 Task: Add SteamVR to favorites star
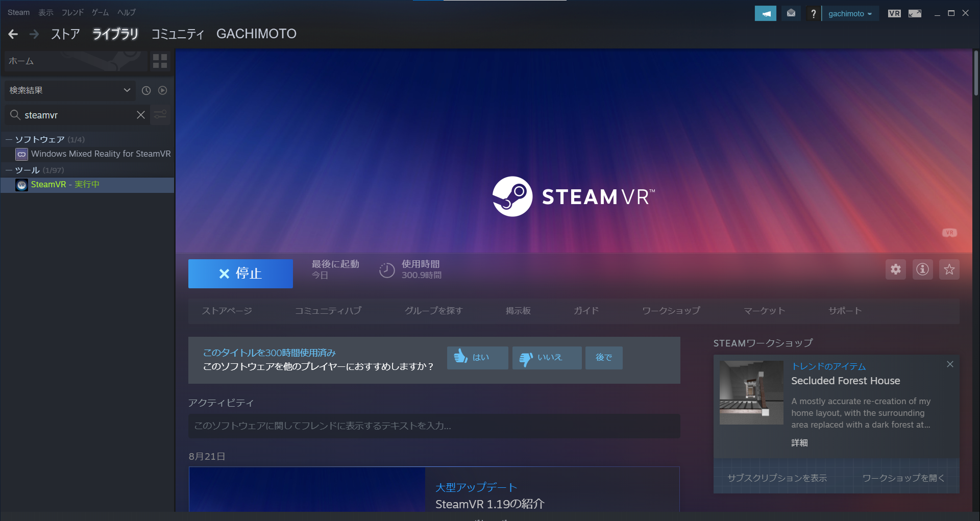coord(949,269)
